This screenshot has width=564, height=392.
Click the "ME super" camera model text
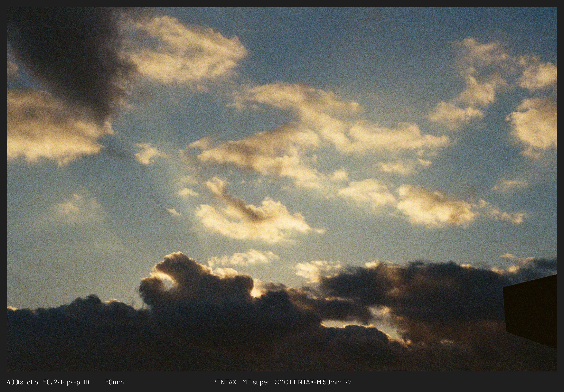click(x=256, y=382)
